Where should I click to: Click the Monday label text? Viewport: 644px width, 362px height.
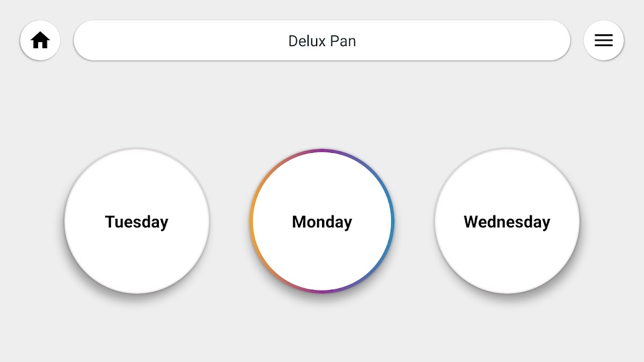point(322,222)
